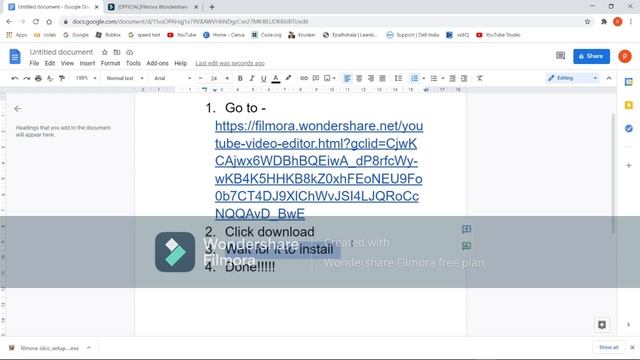The height and width of the screenshot is (360, 640).
Task: Click Decrease indent icon
Action: (x=452, y=78)
